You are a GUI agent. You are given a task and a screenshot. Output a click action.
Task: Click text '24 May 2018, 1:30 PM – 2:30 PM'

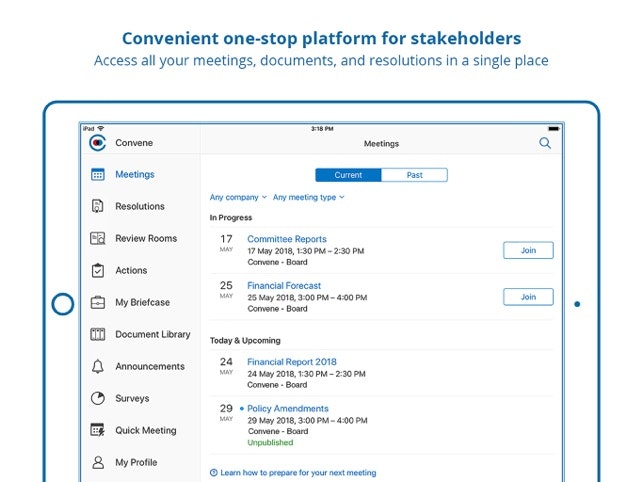pyautogui.click(x=306, y=374)
